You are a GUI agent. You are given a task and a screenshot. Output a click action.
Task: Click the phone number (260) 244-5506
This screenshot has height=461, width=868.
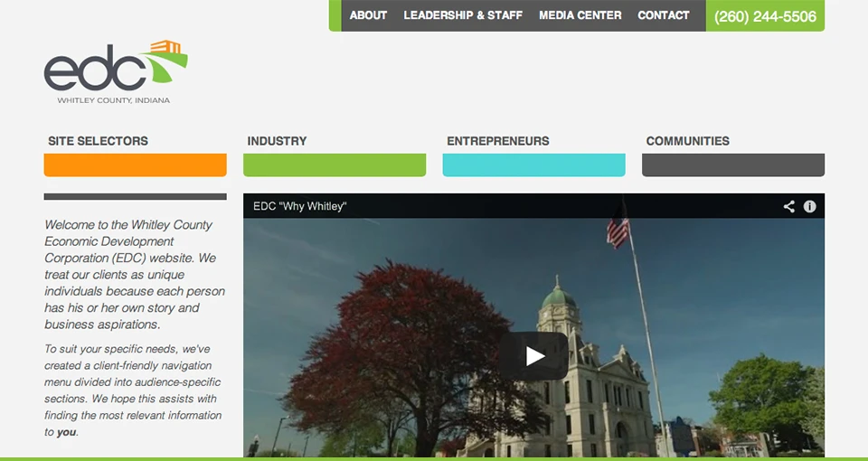point(765,16)
